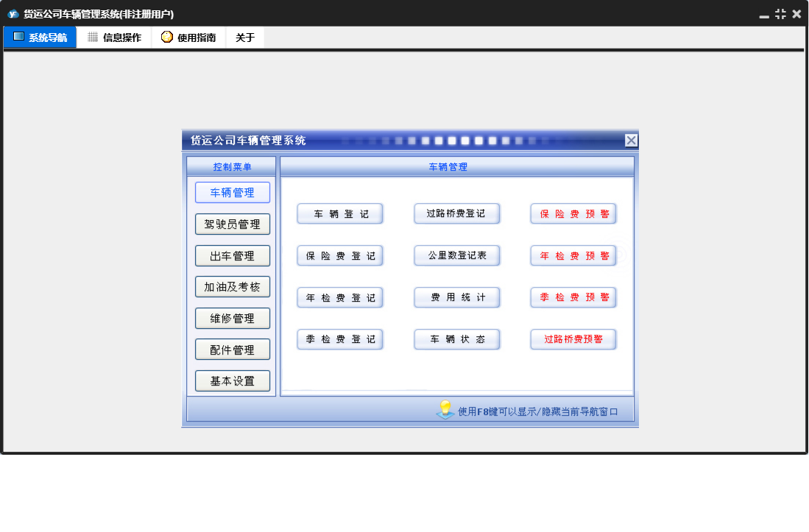Screen dimensions: 809x532
Task: Open 车辆登记 form
Action: tap(340, 214)
